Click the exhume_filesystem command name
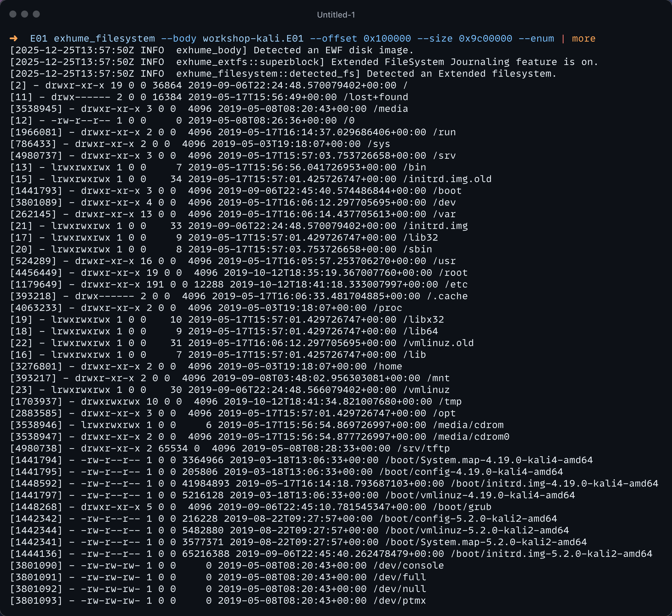This screenshot has width=672, height=616. [104, 38]
